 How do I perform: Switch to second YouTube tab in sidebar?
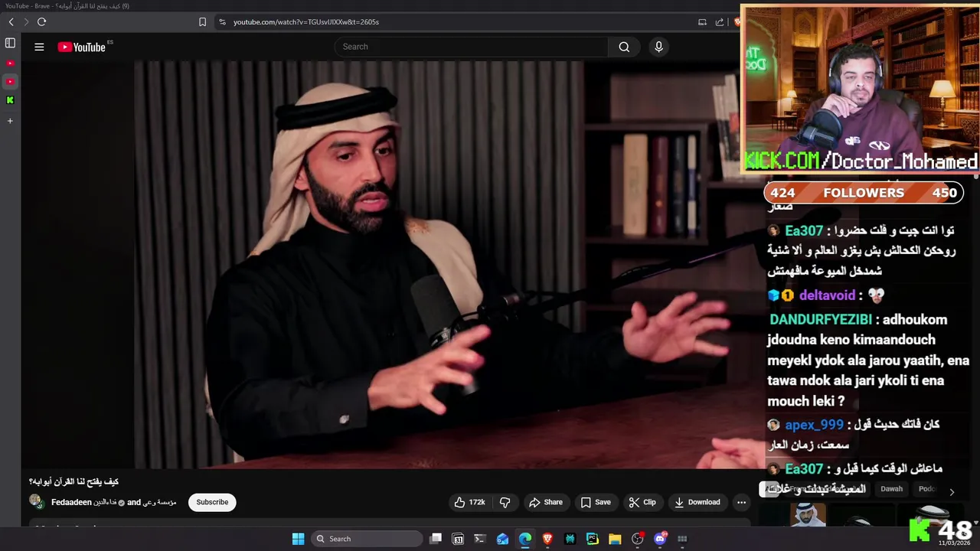[10, 82]
